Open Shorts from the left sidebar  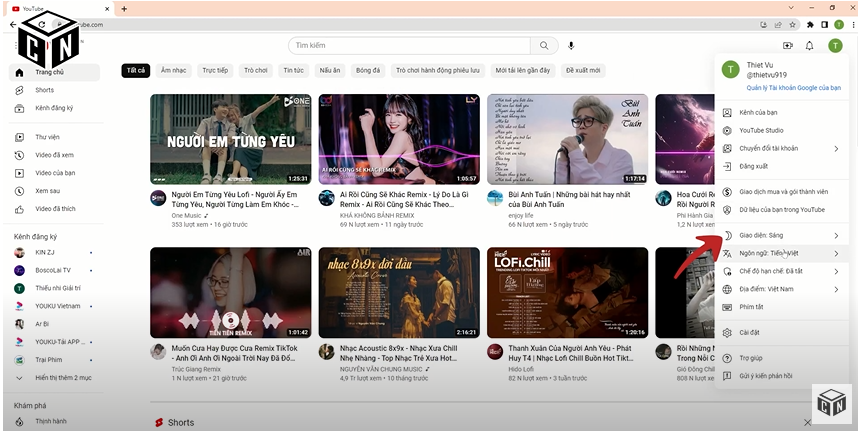tap(45, 90)
